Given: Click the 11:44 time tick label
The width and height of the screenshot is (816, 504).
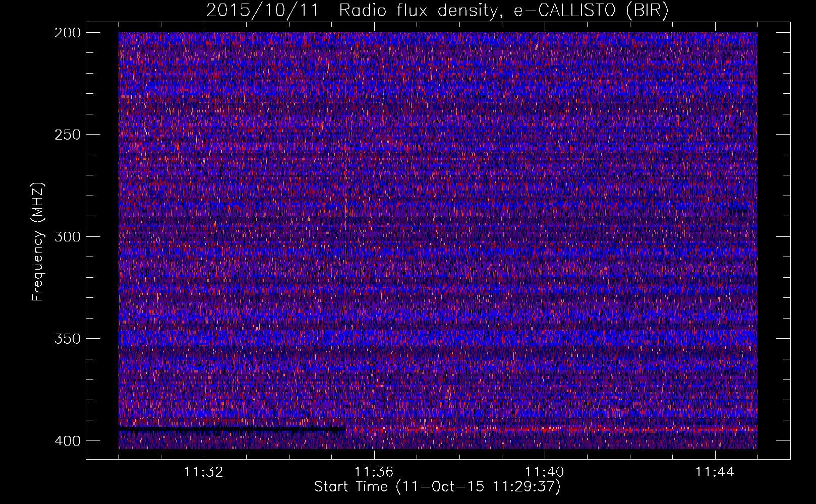Looking at the screenshot, I should 715,472.
